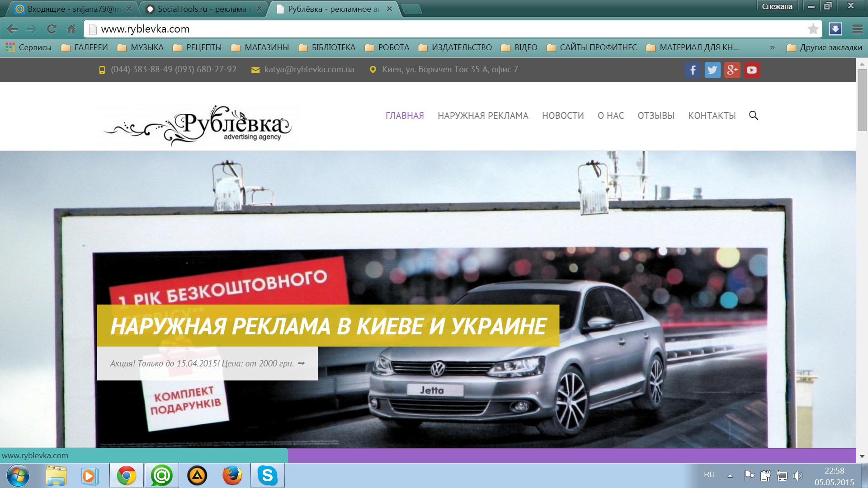Screen dimensions: 868x488
Task: Reload the page with the refresh icon
Action: [x=52, y=29]
